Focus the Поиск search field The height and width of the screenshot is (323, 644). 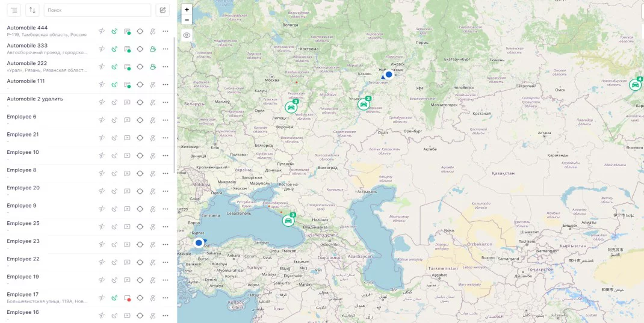click(x=98, y=10)
